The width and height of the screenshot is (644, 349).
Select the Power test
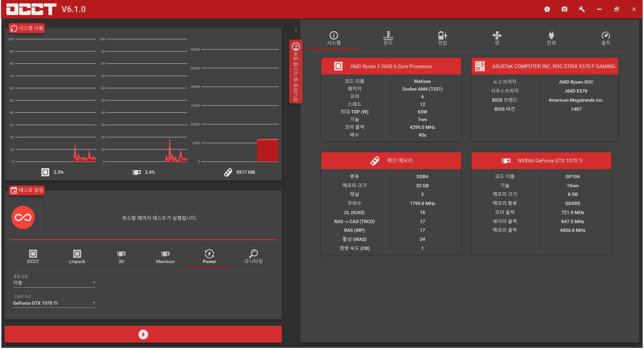pos(209,257)
